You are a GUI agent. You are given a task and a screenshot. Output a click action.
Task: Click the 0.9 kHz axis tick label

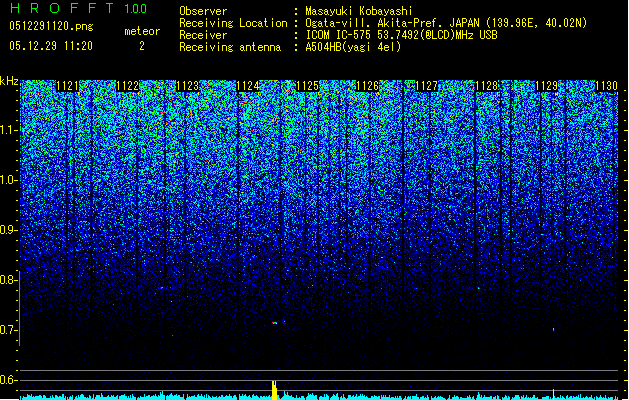coord(8,230)
